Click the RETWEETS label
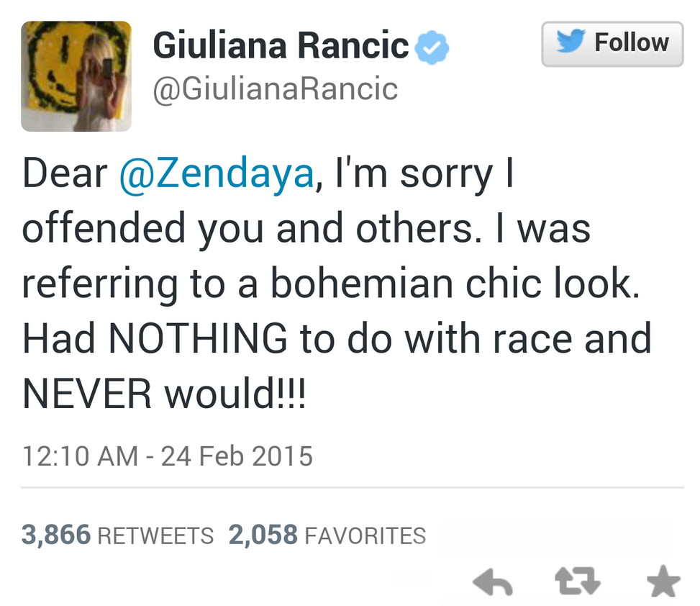 155,535
